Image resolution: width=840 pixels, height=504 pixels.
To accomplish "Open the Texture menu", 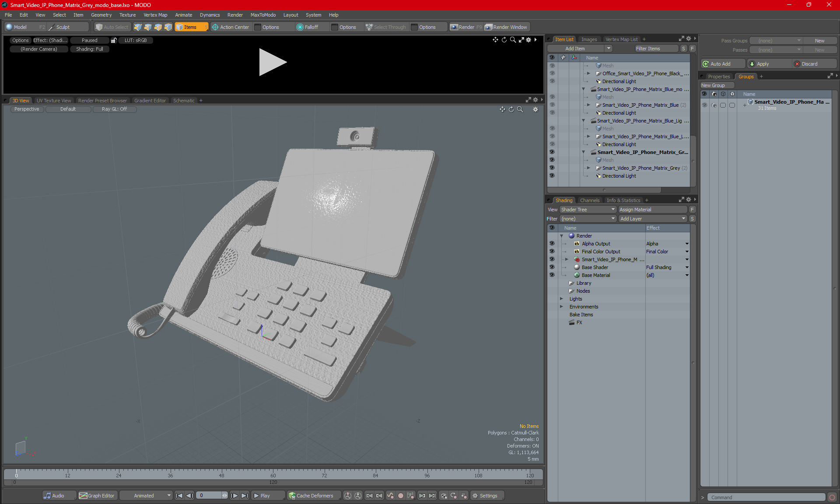I will coord(127,15).
